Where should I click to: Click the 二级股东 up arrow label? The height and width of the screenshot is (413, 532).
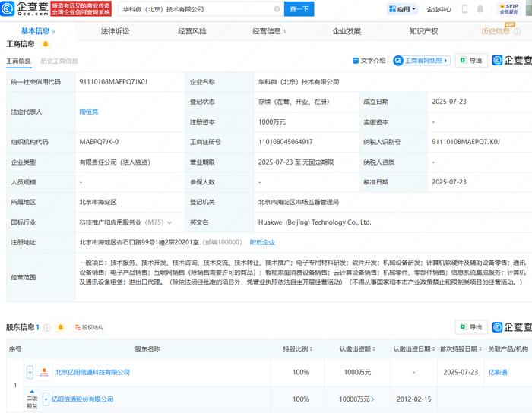coord(32,399)
